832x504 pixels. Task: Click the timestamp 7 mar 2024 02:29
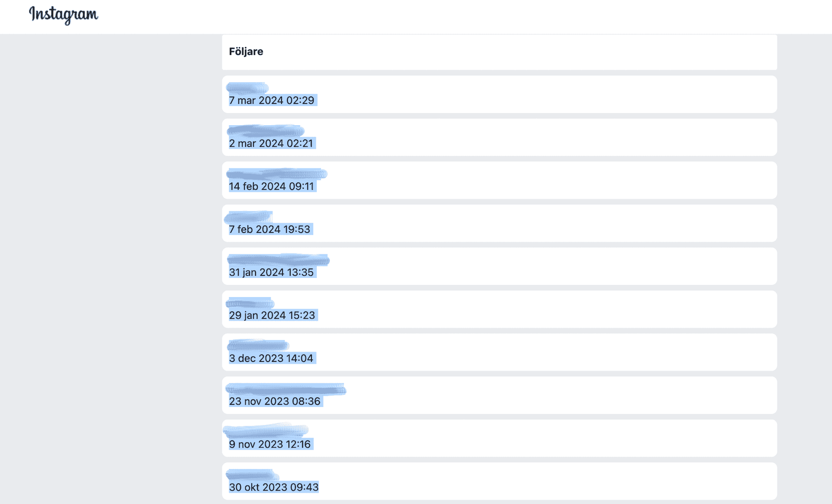[x=272, y=100]
